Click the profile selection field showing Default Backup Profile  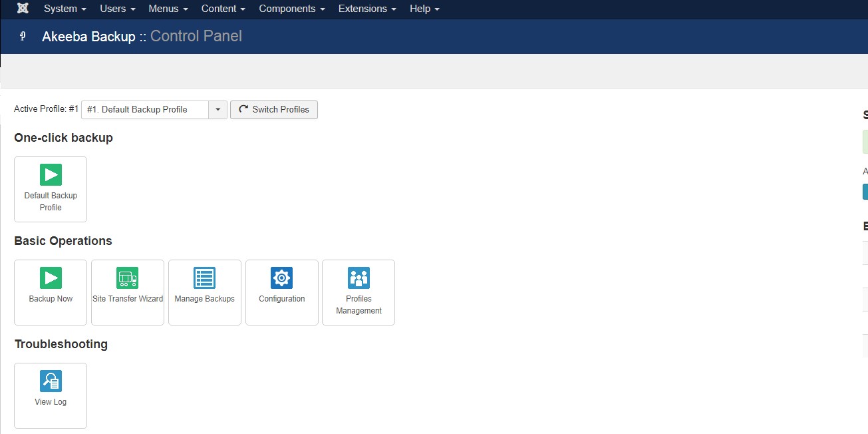[145, 109]
